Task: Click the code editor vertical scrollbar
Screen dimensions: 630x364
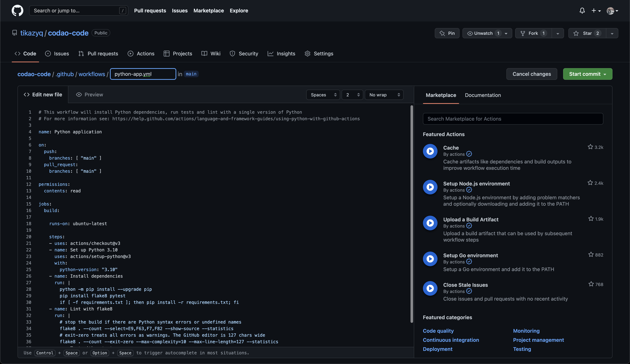Action: (x=411, y=214)
